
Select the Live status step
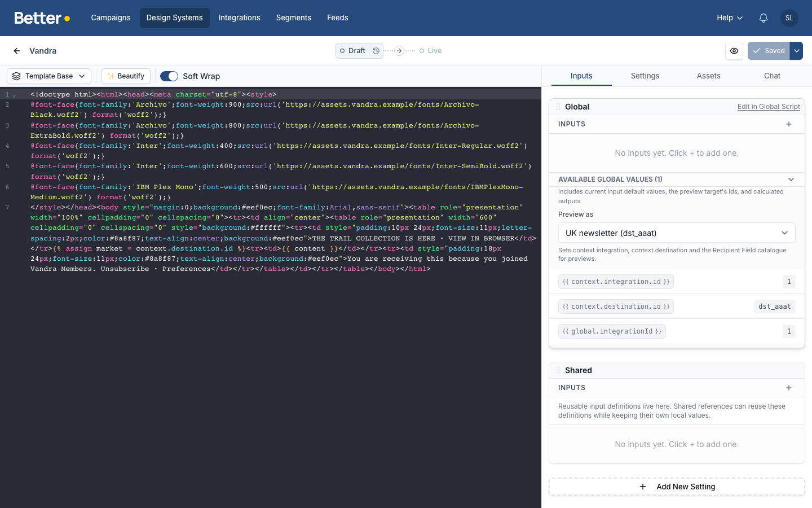point(430,51)
